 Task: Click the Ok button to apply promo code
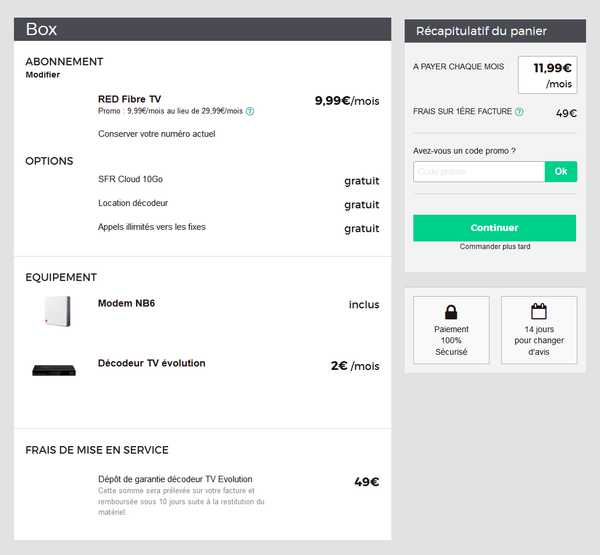coord(560,172)
